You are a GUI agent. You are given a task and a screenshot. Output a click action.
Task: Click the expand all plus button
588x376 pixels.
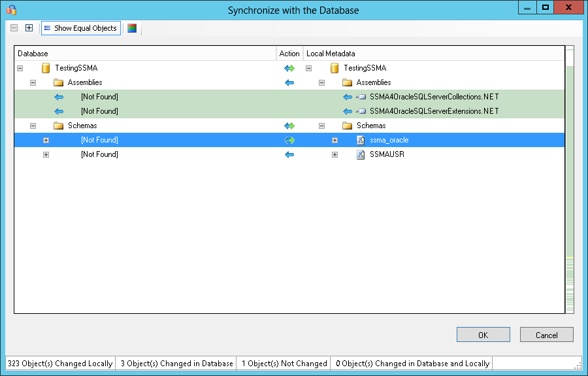click(x=29, y=28)
